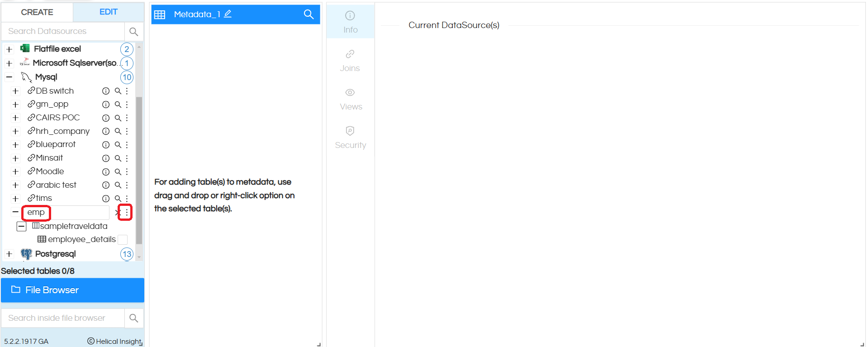Open search for hrh_company connection
The image size is (868, 347).
(x=118, y=131)
